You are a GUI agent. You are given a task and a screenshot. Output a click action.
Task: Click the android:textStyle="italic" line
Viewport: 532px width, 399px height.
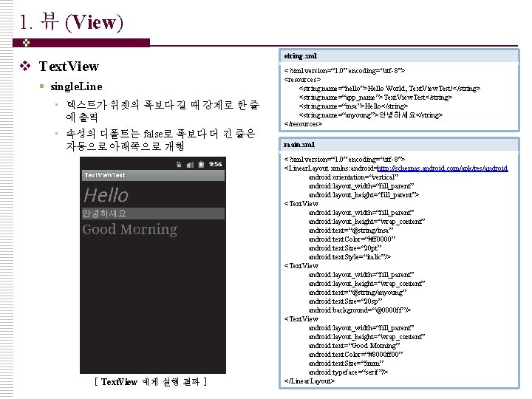[x=349, y=257]
